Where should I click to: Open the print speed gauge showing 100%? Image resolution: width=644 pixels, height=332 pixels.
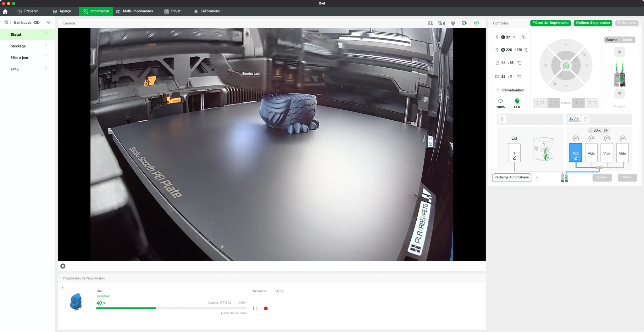500,103
